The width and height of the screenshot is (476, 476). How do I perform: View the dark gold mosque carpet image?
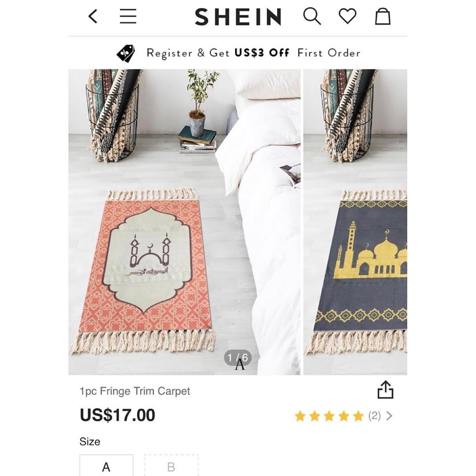[361, 269]
